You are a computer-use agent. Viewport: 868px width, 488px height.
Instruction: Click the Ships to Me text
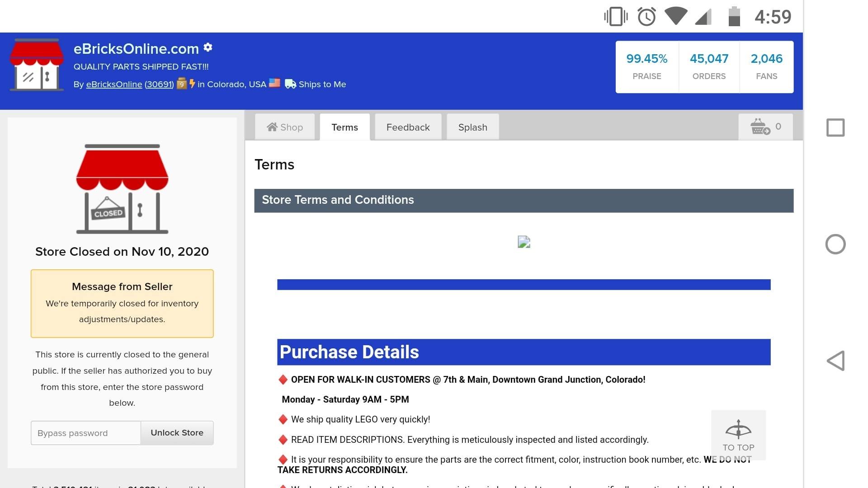[322, 84]
